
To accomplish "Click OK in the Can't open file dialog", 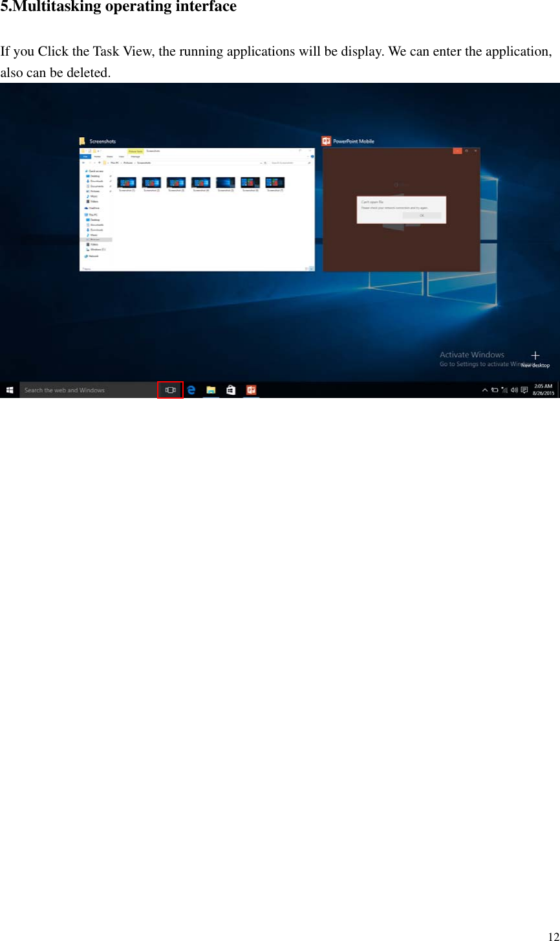I will click(422, 216).
